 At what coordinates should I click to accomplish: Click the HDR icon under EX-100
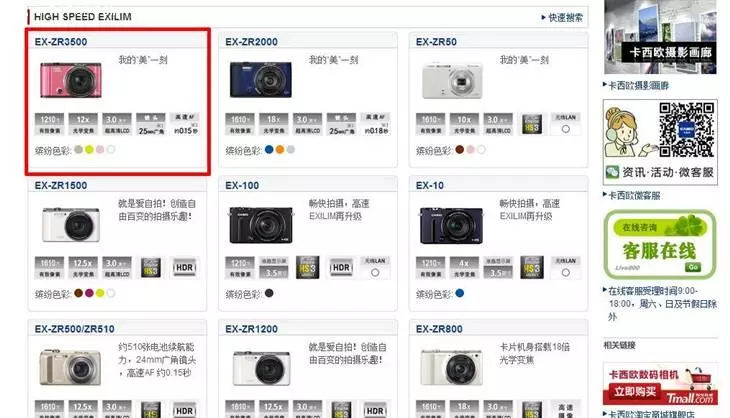tap(341, 268)
